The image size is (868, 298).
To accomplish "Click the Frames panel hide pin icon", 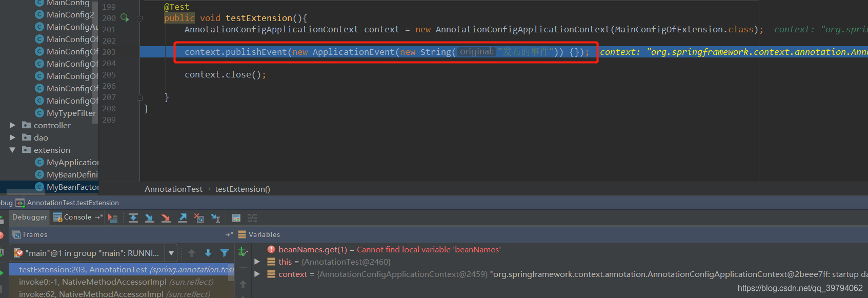I will click(229, 234).
